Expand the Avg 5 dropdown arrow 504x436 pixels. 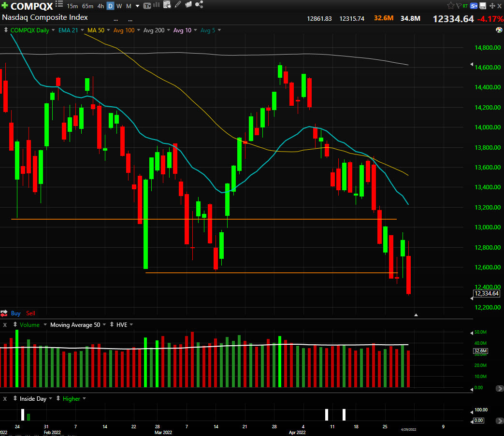coord(219,30)
